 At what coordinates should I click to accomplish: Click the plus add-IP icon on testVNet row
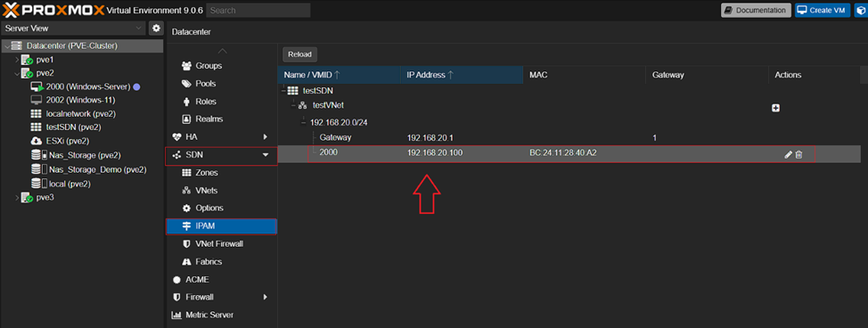point(775,108)
